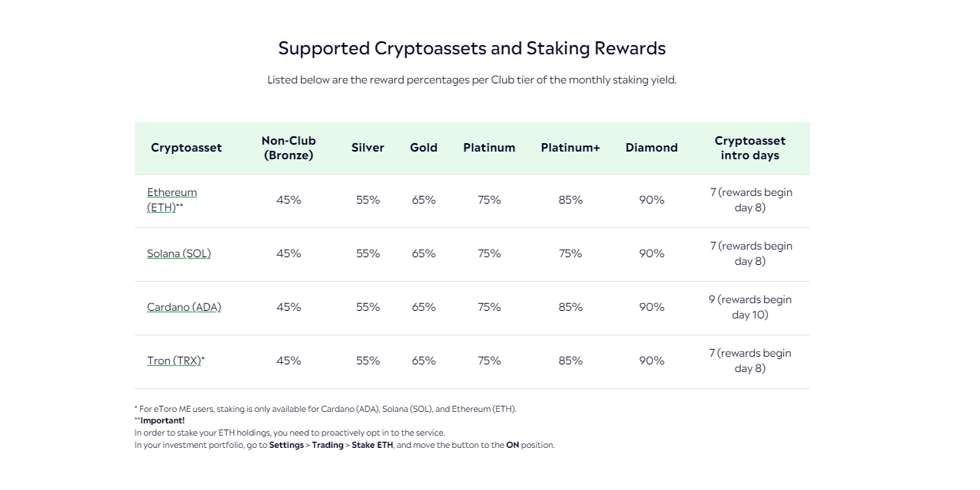Click Ethereum's Diamond 90% cell
The width and height of the screenshot is (980, 490).
[x=652, y=200]
